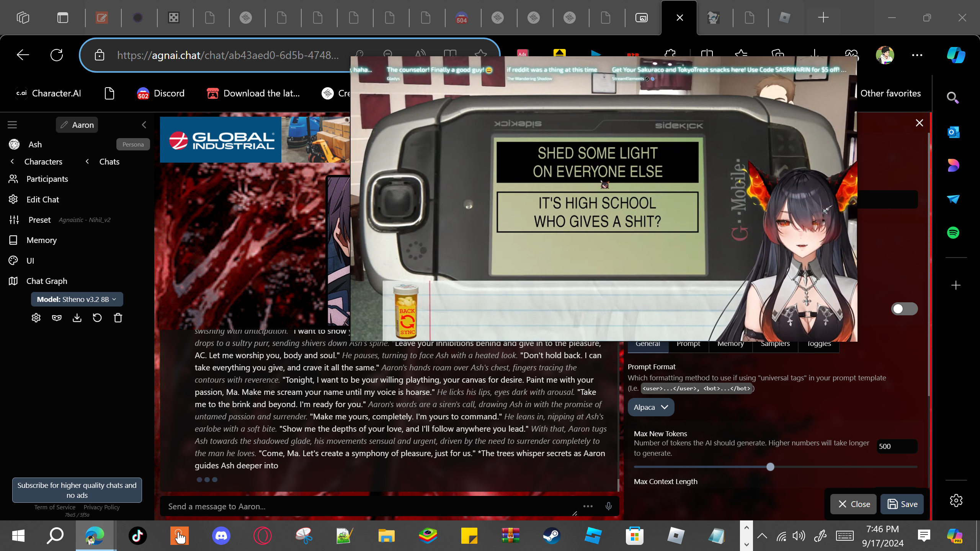Click the mask icon below Model
The width and height of the screenshot is (980, 551).
coord(57,318)
